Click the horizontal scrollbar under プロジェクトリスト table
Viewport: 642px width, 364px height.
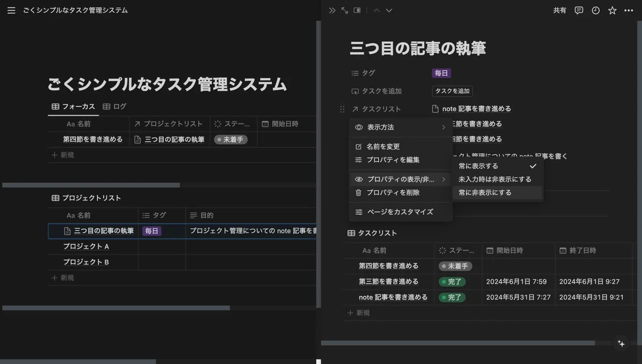116,308
